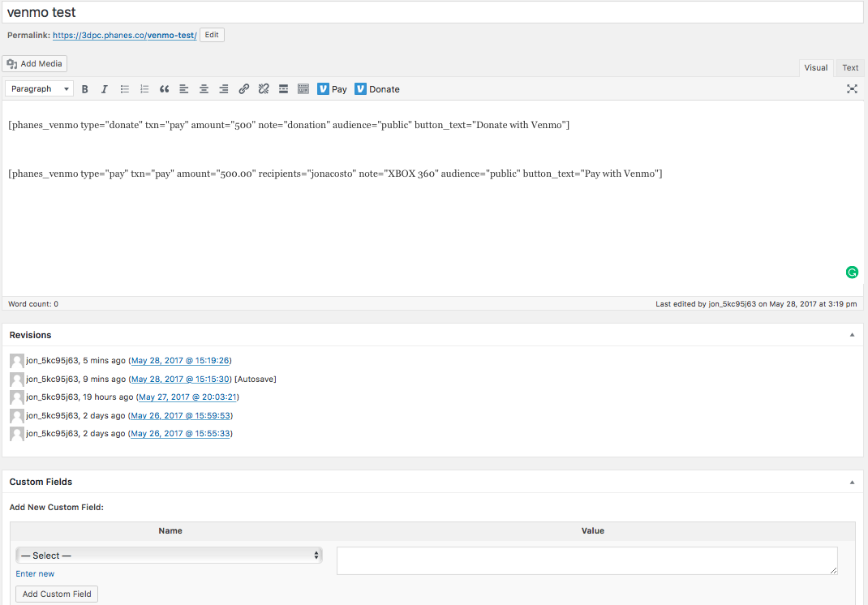Click the green Grammarly icon

(852, 272)
